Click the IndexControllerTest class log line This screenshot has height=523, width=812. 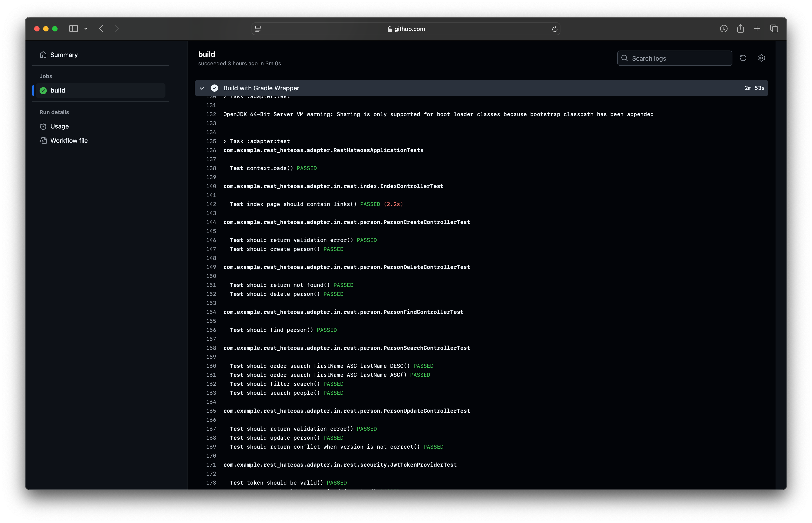(x=333, y=186)
